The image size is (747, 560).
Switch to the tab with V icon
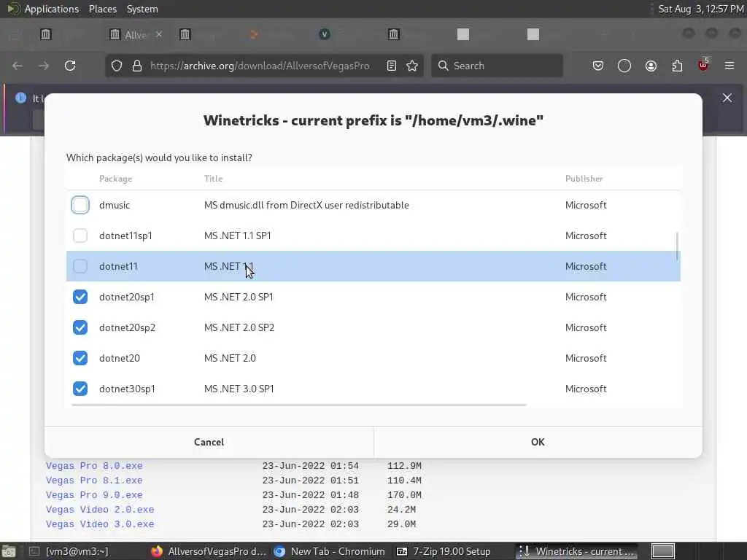pyautogui.click(x=325, y=34)
